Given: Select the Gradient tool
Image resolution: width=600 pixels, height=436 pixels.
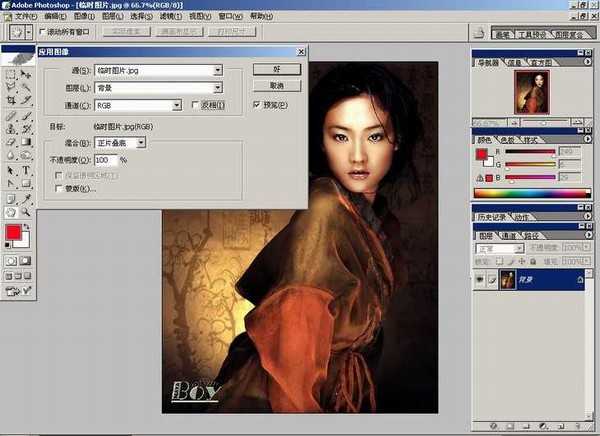Looking at the screenshot, I should 26,142.
